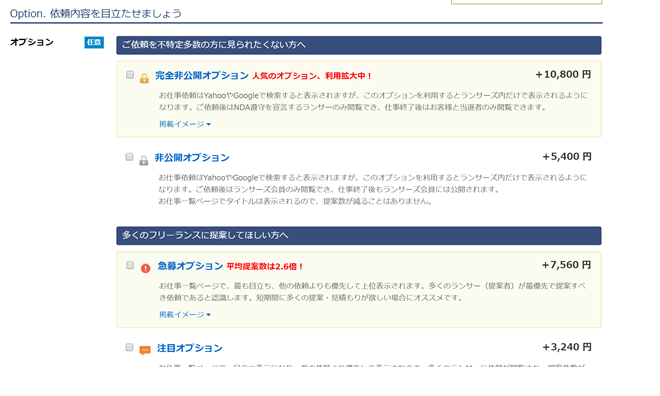The image size is (660, 396).
Task: Check the 非公開オプション checkbox
Action: coord(130,157)
